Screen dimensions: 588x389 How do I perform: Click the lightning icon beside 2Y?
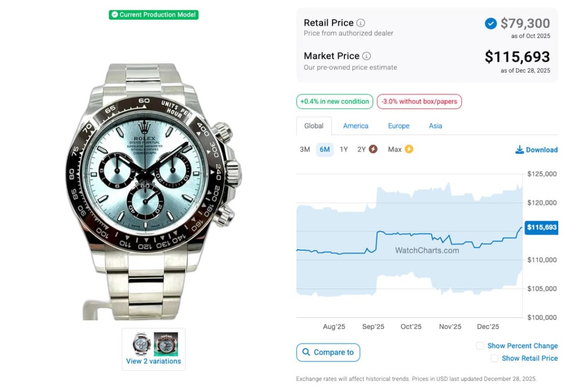(373, 149)
